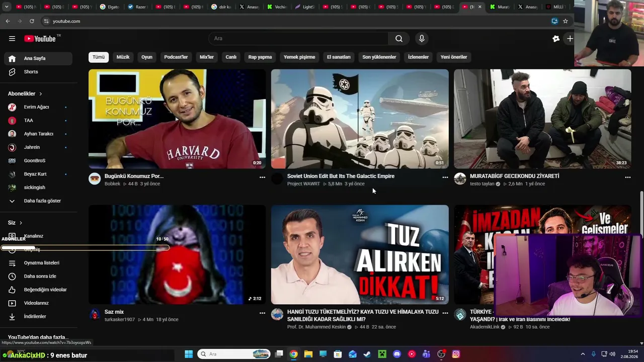644x362 pixels.
Task: Open İndirilenler download icon
Action: coord(13,317)
